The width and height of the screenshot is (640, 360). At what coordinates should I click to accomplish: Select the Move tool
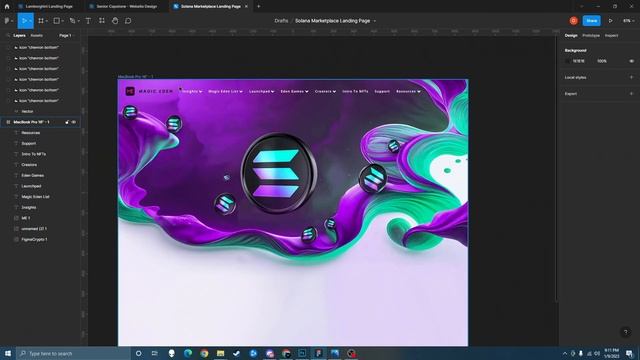pyautogui.click(x=24, y=21)
